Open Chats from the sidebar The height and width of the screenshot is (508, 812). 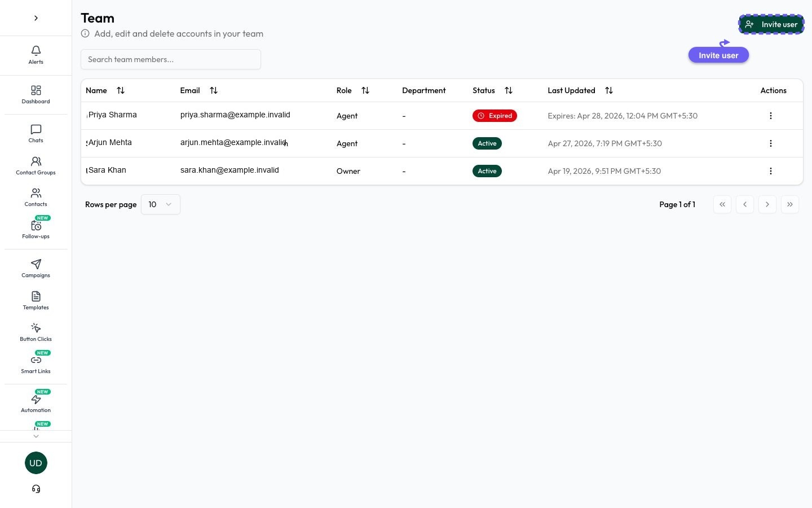click(36, 134)
